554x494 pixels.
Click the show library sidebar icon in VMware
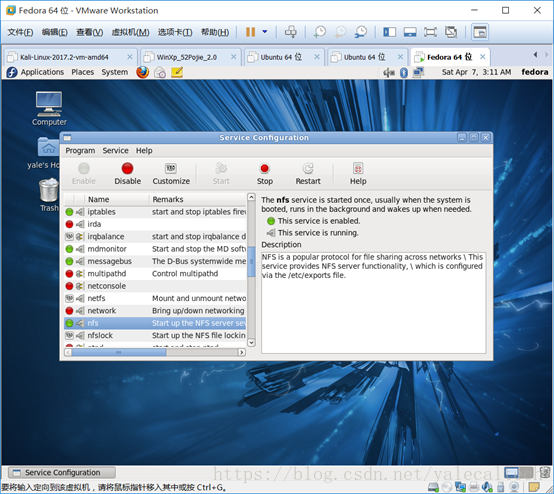coord(389,32)
